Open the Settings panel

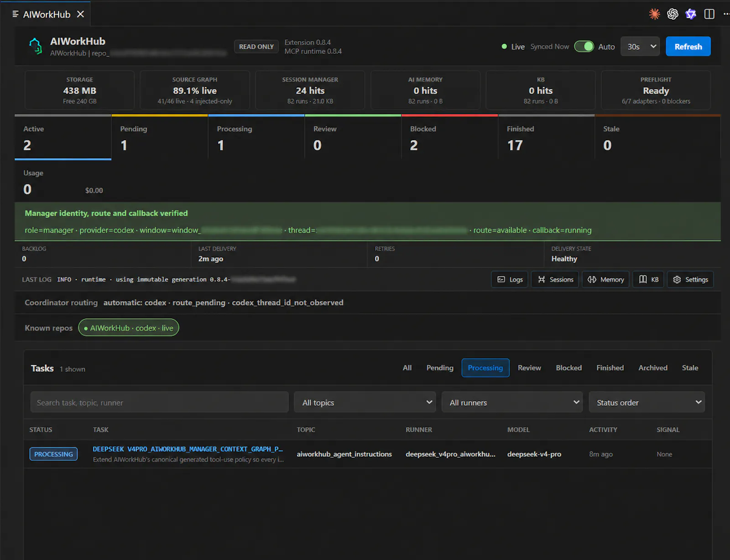click(x=690, y=279)
